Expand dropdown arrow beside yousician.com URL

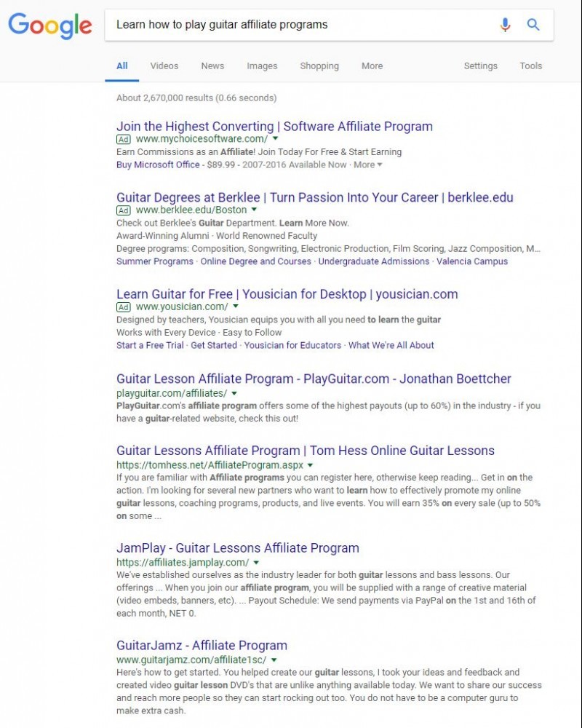pos(235,306)
